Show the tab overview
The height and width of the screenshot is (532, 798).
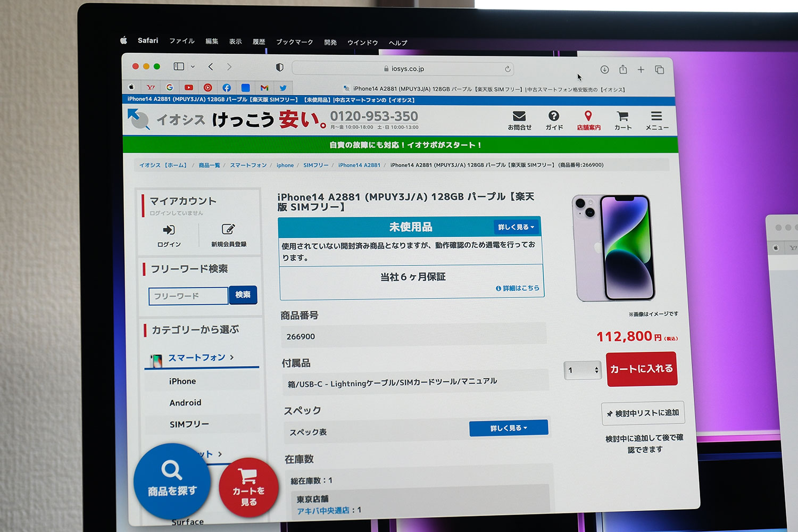pyautogui.click(x=659, y=70)
